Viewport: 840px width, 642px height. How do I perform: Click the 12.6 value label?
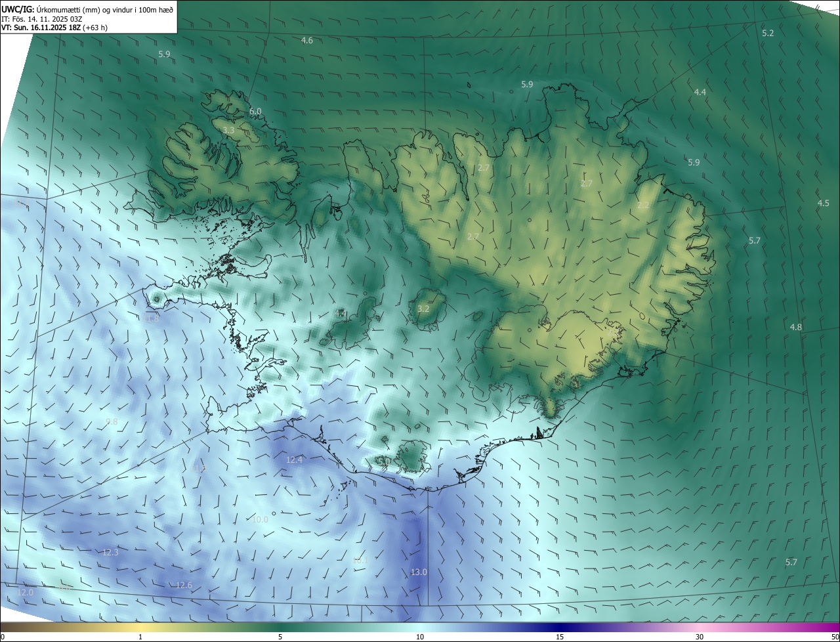click(184, 585)
